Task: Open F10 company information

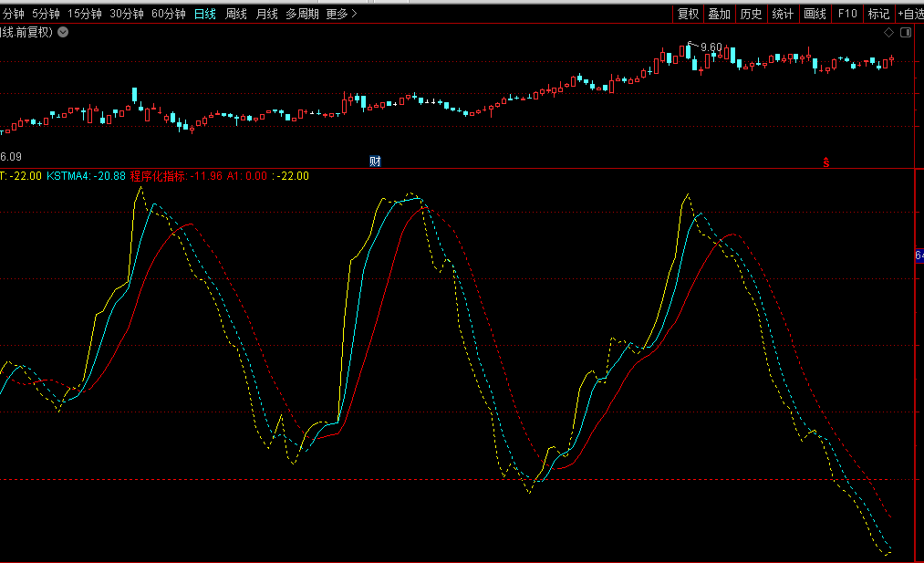Action: pos(847,14)
